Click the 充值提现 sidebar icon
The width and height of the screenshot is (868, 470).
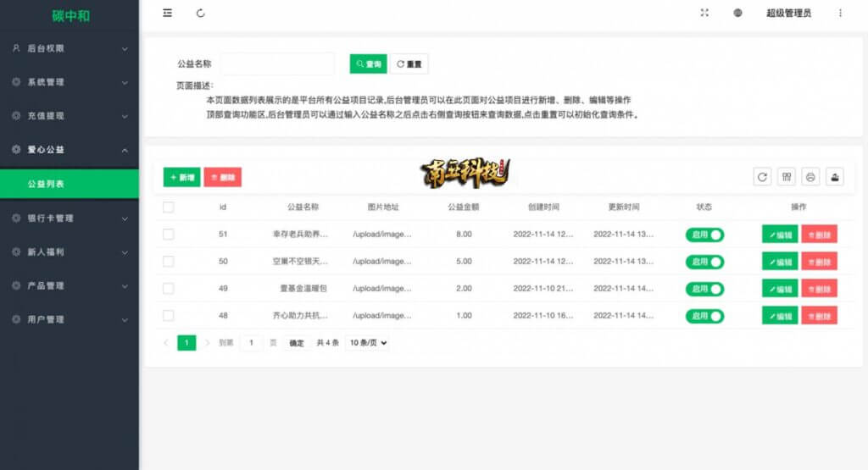16,115
